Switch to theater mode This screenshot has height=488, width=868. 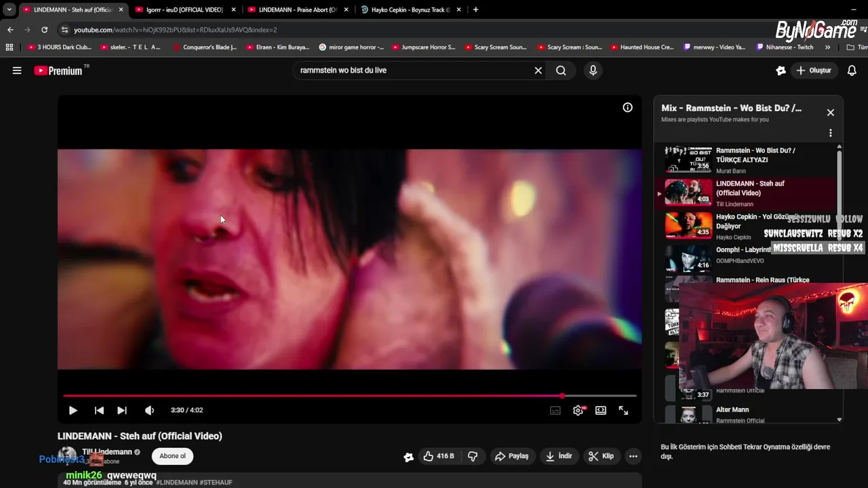(601, 410)
